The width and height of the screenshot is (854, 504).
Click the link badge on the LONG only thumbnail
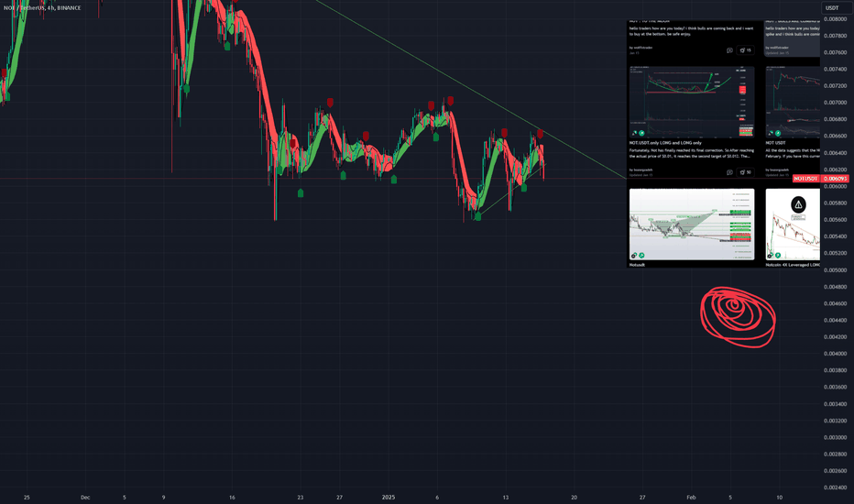coord(634,133)
